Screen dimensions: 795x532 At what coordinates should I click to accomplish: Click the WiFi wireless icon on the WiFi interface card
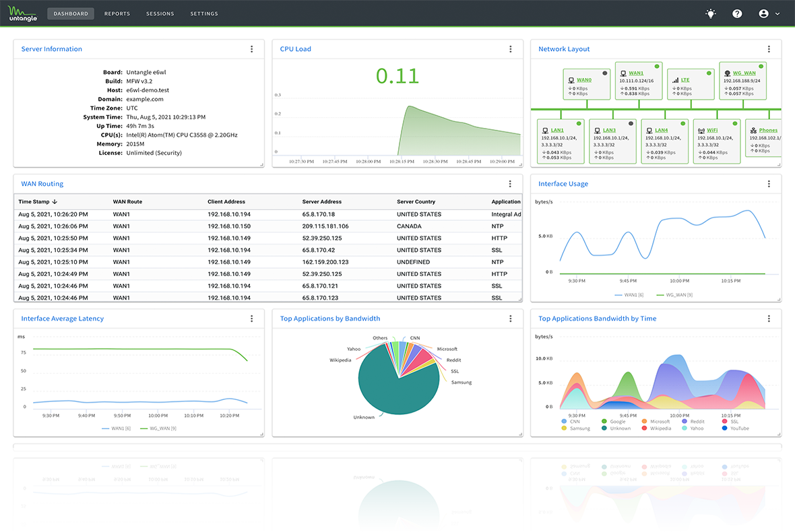pyautogui.click(x=701, y=130)
